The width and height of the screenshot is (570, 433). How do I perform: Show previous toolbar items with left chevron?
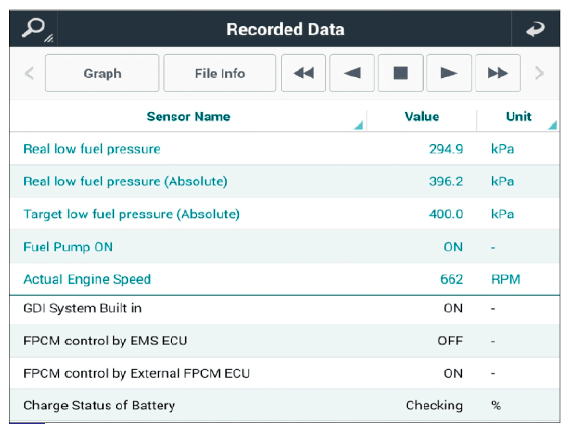coord(29,73)
